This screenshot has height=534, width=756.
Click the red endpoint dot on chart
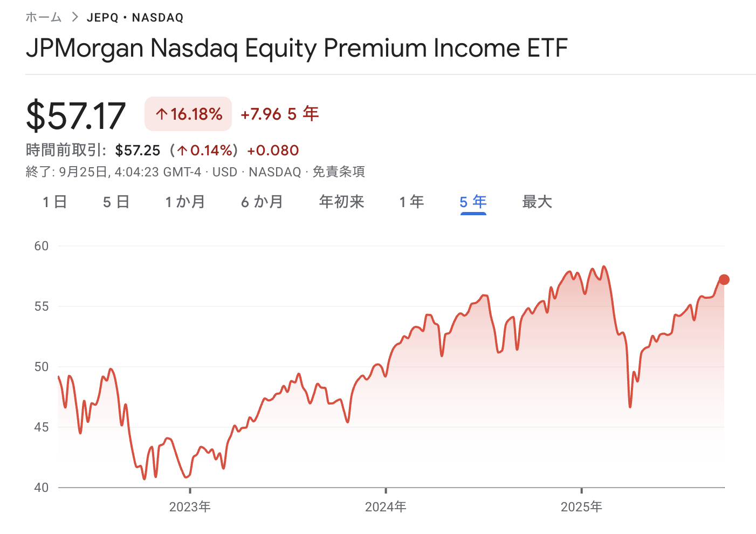pos(724,279)
